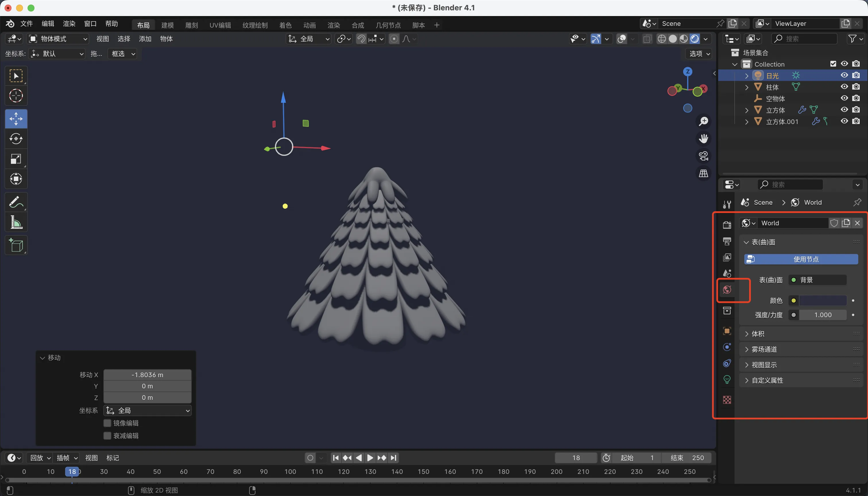868x496 pixels.
Task: Open the Texture properties tab
Action: coord(726,400)
